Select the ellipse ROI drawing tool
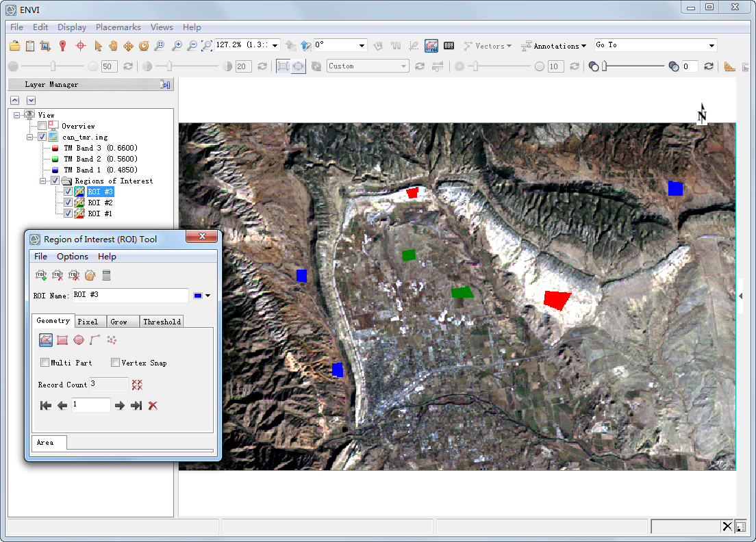This screenshot has height=542, width=756. (x=79, y=339)
